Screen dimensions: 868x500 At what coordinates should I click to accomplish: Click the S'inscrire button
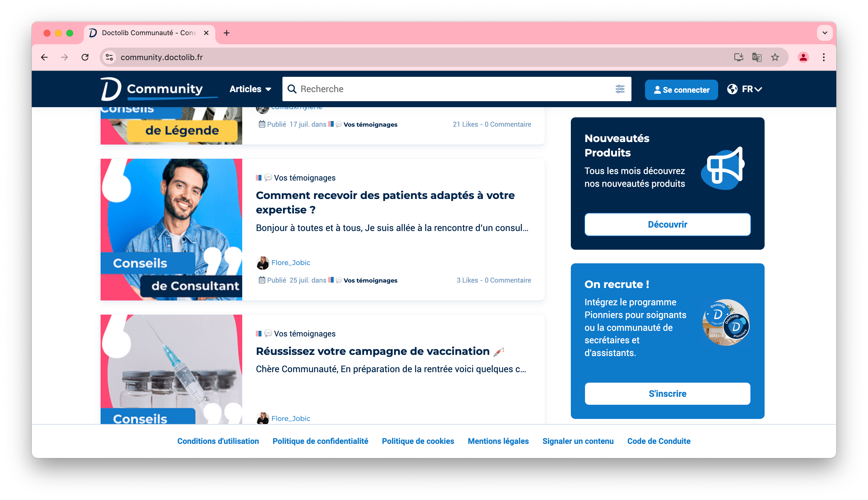(667, 393)
